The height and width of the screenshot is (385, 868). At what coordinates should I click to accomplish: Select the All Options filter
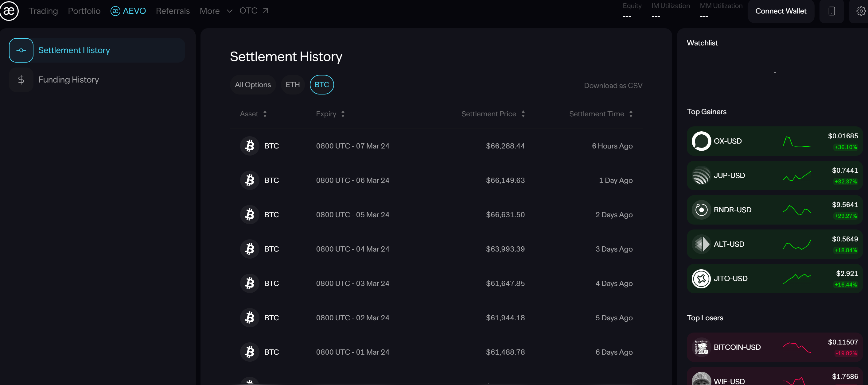pyautogui.click(x=252, y=84)
